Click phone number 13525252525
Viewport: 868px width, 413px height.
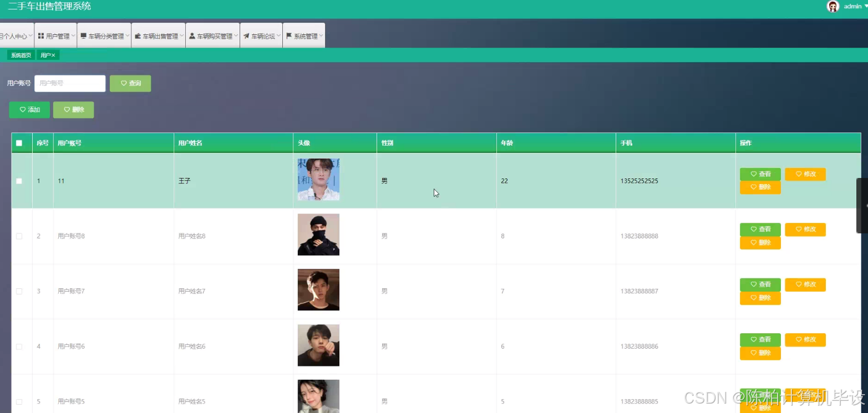(639, 181)
